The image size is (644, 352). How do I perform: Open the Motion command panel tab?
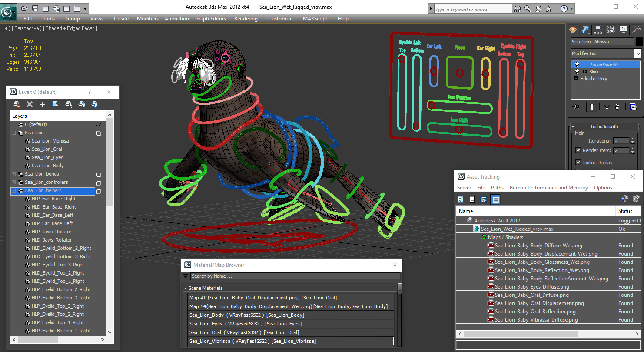611,30
